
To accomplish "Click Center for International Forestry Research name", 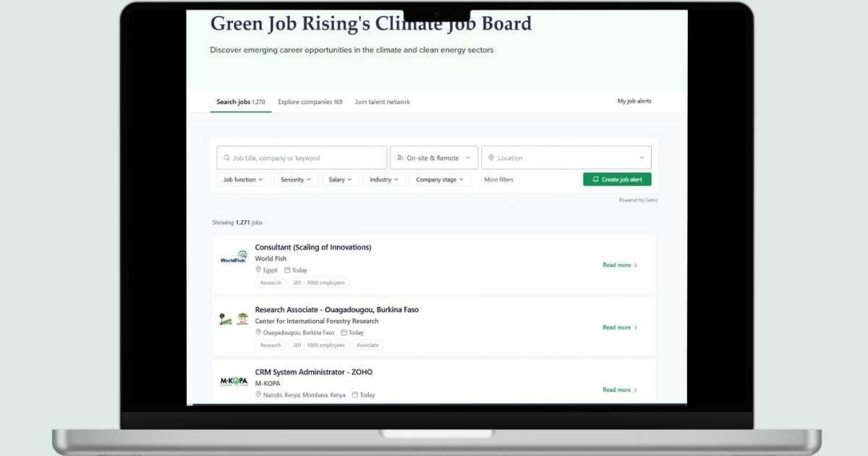I will point(317,321).
